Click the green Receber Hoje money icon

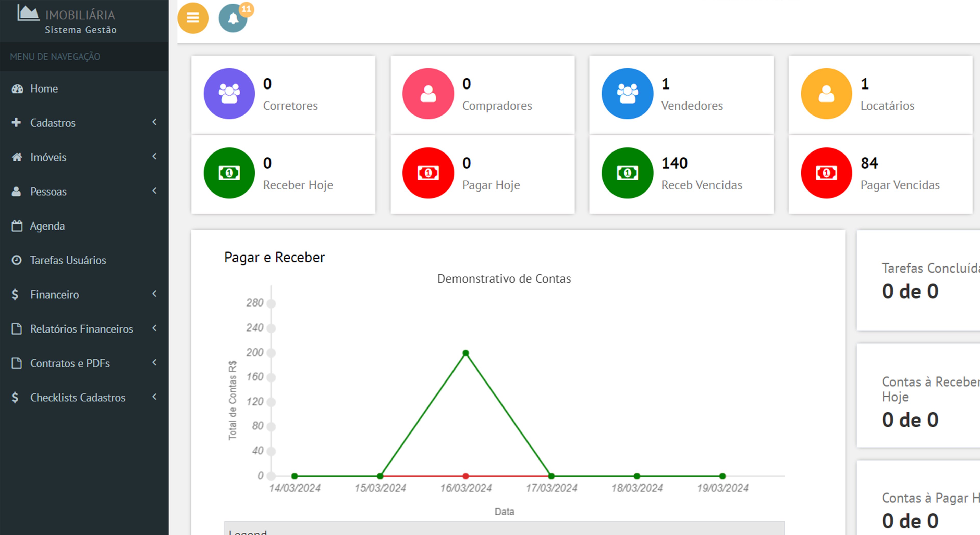coord(229,173)
